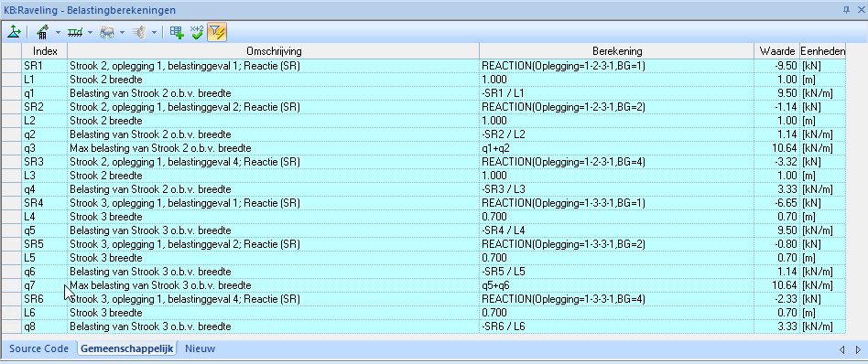Click description 'Max belasting van Strook 3 o.b.v. breedte'
Viewport: 868px width, 364px height.
tap(160, 285)
